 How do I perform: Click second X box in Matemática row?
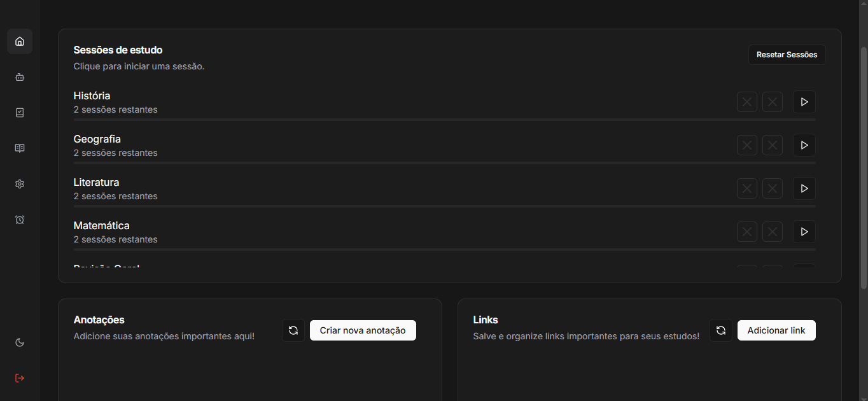773,232
